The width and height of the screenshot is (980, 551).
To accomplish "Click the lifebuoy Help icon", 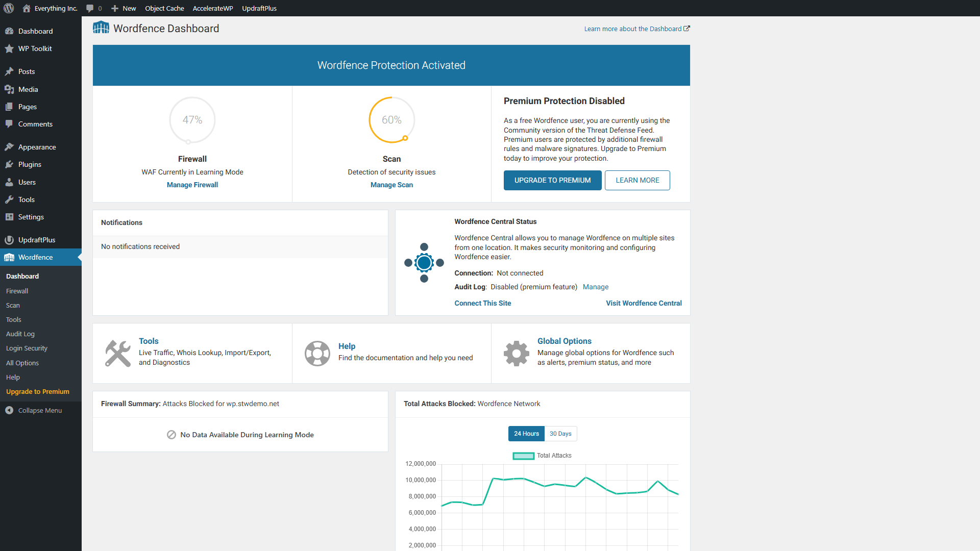I will pos(317,353).
